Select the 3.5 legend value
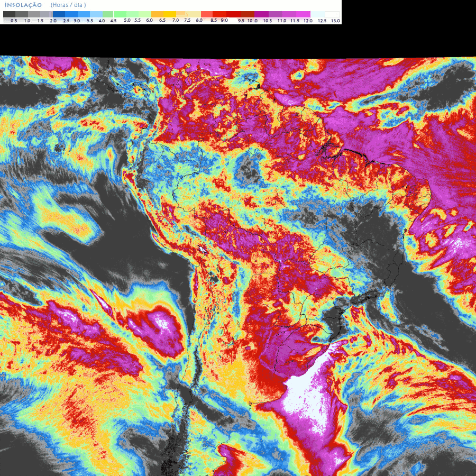 [x=90, y=21]
